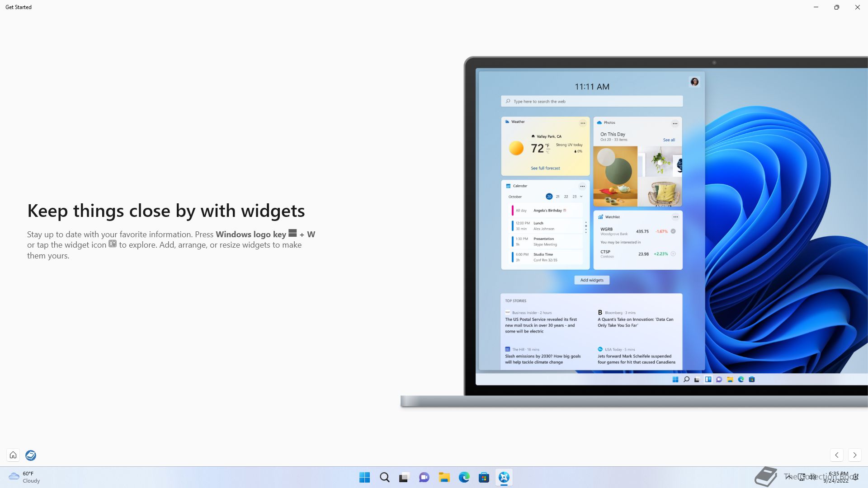
Task: Open Microsoft Store from the taskbar
Action: click(484, 477)
